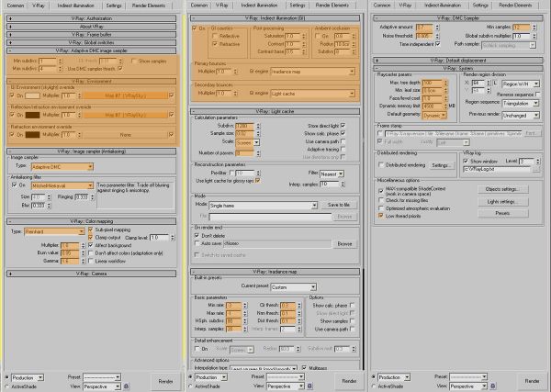Click the lock view icon in middle panel

point(310,386)
